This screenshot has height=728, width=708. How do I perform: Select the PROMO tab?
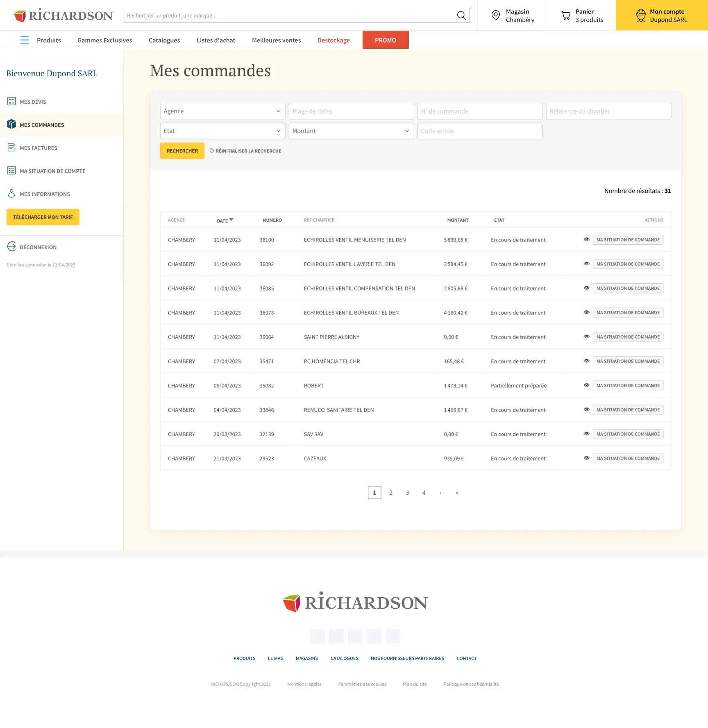(x=386, y=40)
